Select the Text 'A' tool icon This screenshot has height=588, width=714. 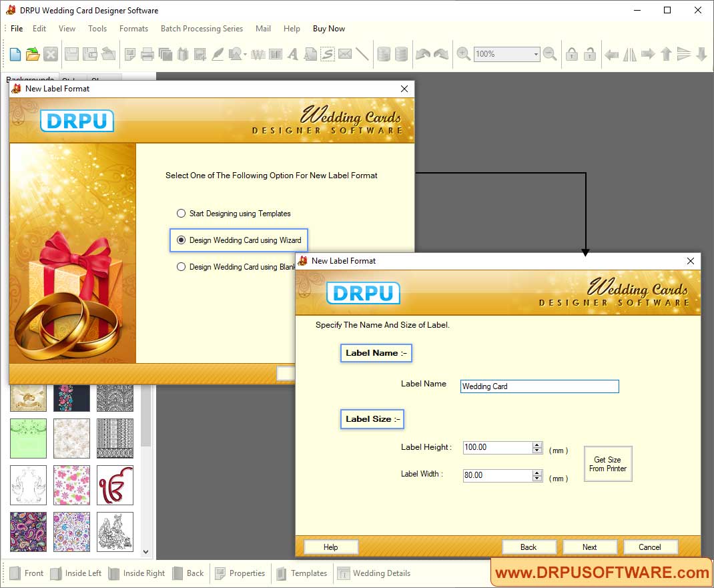(x=293, y=54)
